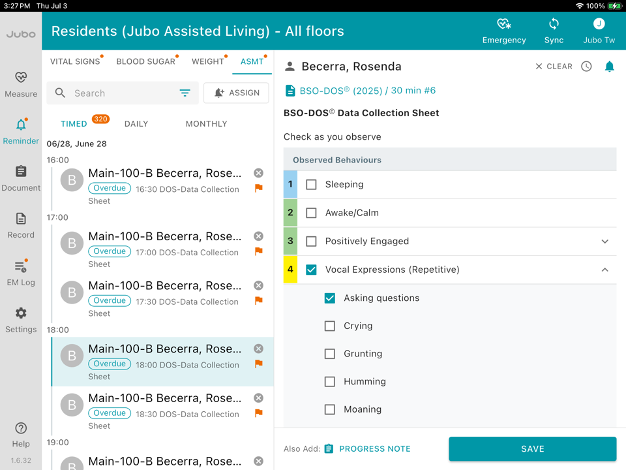Uncheck Vocal Expressions (Repetitive) checkbox
Viewport: 626px width, 470px height.
311,270
